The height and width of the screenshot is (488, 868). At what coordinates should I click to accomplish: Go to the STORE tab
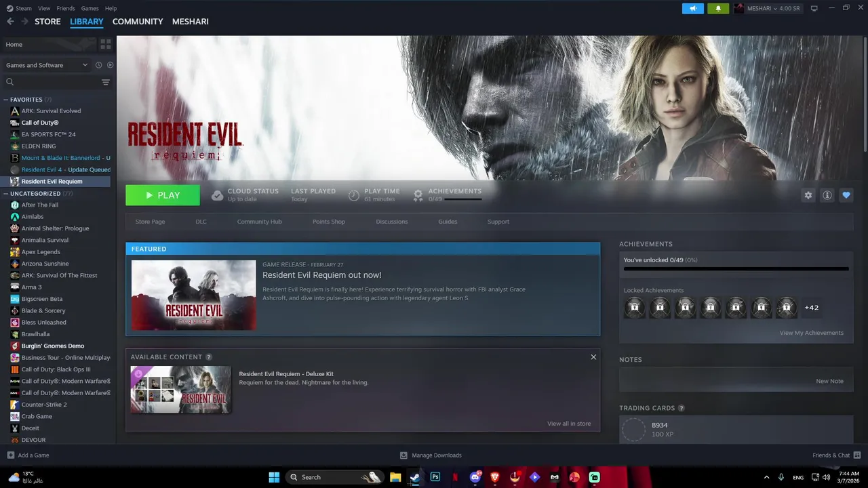click(x=47, y=22)
